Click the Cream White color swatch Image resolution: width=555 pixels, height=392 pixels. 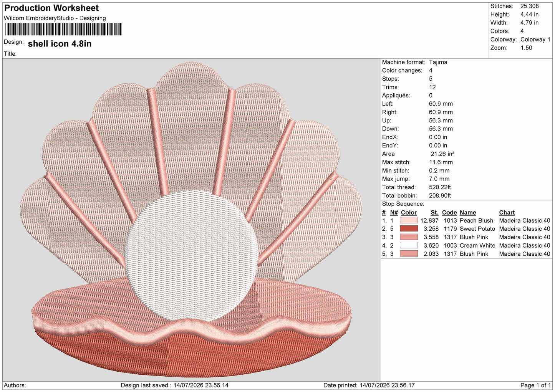[x=409, y=245]
